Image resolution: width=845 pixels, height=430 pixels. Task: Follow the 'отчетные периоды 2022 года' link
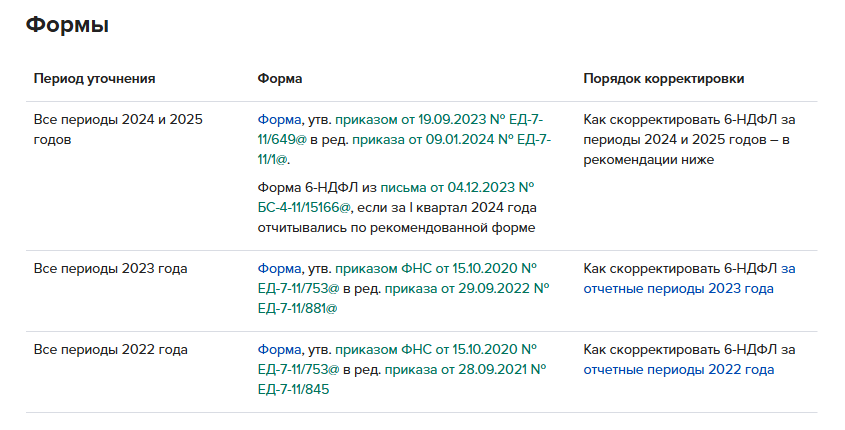point(679,369)
